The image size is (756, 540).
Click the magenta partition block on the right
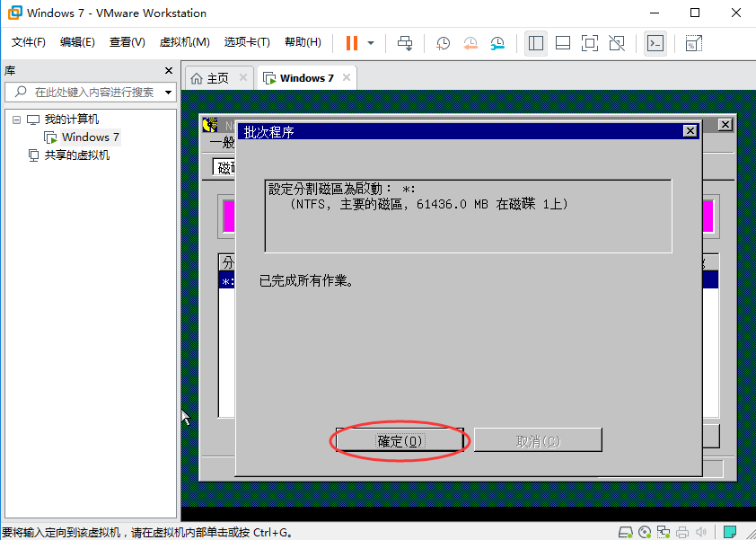pyautogui.click(x=708, y=217)
